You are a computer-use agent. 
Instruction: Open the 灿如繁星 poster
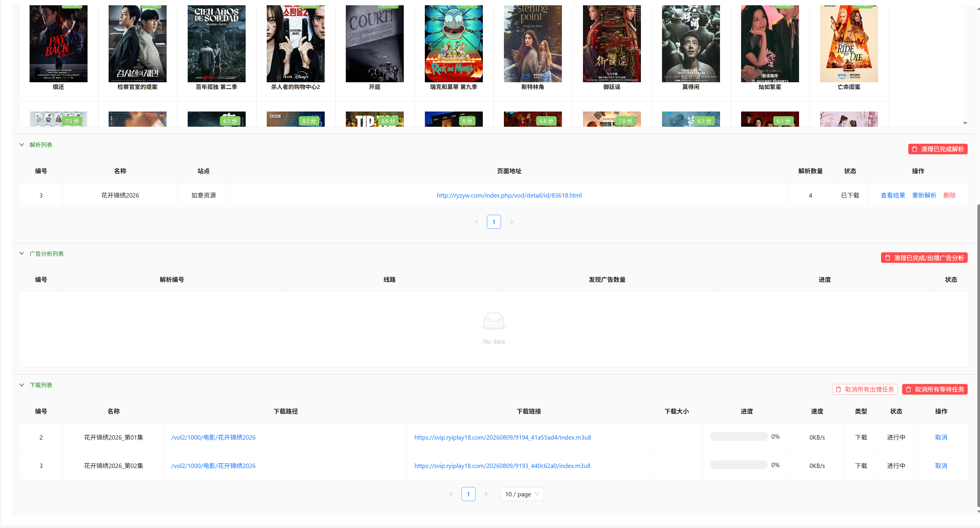(770, 44)
